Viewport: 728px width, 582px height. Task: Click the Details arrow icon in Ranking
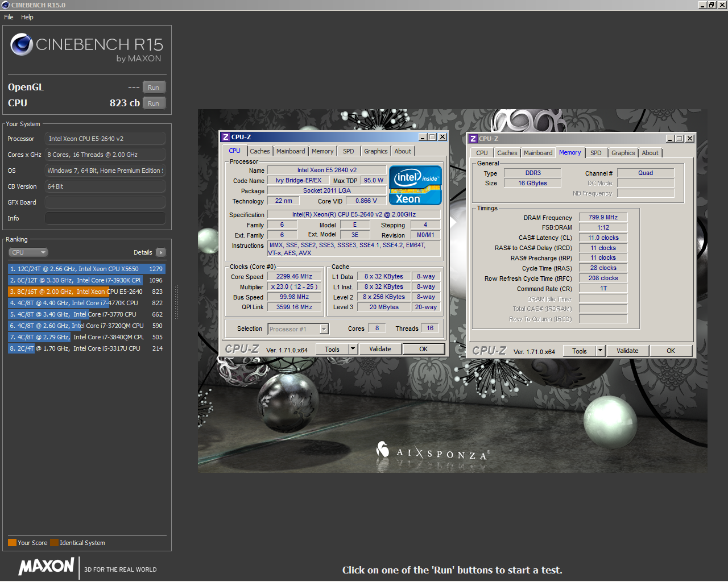pyautogui.click(x=161, y=252)
